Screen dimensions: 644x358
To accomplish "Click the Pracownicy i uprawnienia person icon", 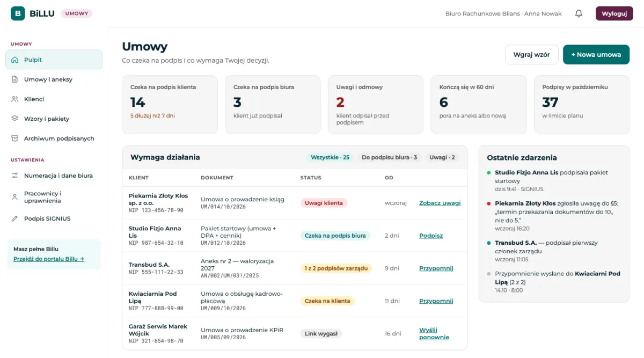I will coord(14,197).
